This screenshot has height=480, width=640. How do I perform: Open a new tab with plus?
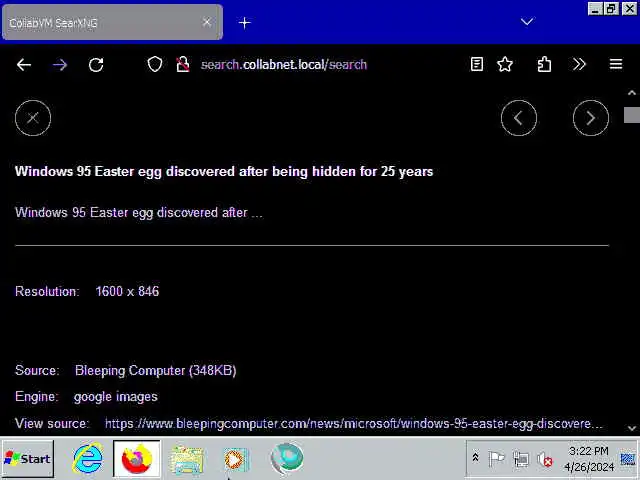244,23
